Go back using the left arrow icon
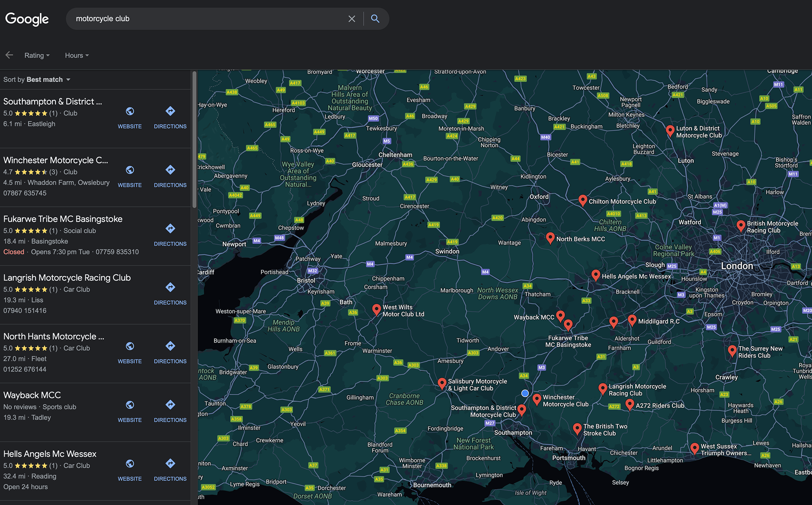The image size is (812, 505). pyautogui.click(x=9, y=55)
